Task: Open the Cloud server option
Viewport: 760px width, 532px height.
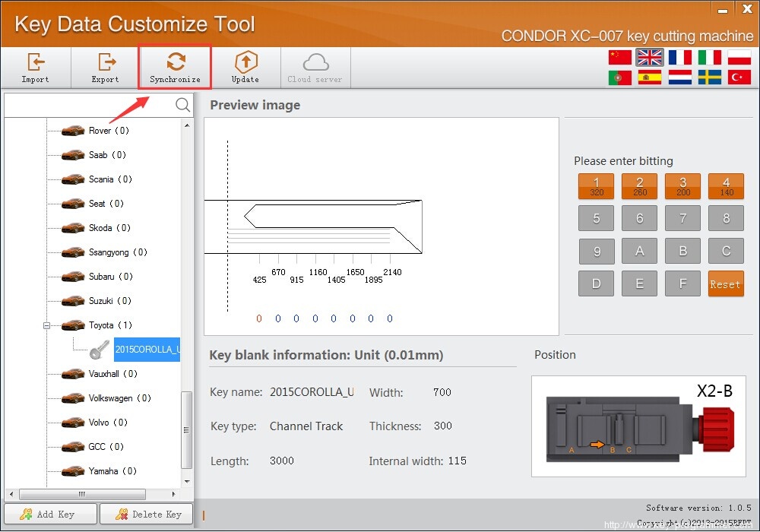Action: [315, 68]
